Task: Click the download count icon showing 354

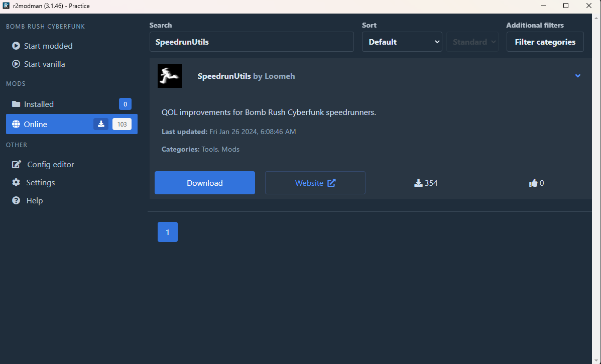Action: pyautogui.click(x=418, y=183)
